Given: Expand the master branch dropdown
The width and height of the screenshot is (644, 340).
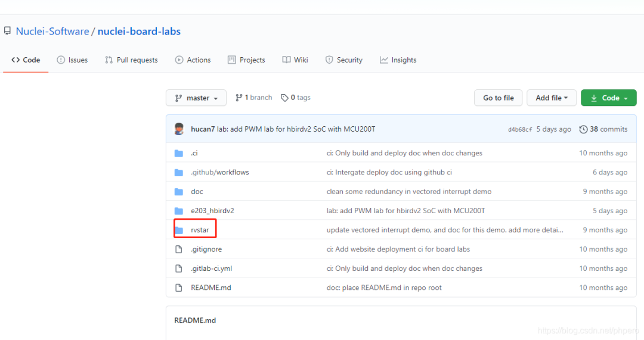Looking at the screenshot, I should (196, 98).
